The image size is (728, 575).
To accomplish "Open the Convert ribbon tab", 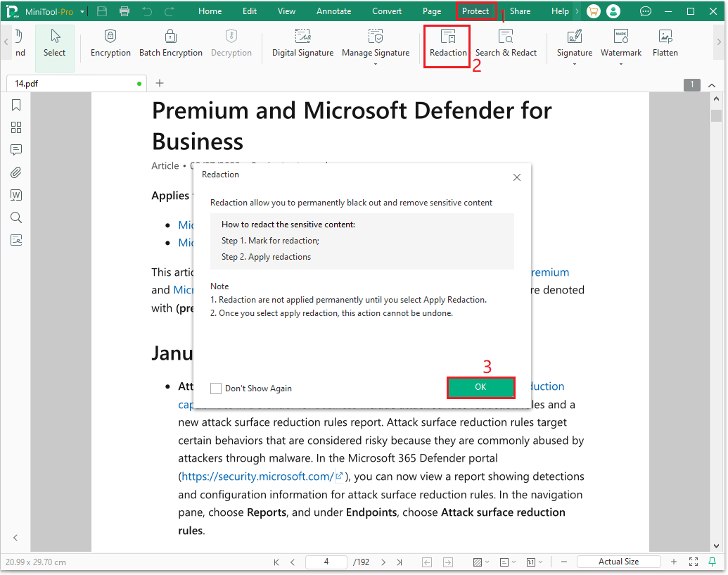I will (386, 11).
